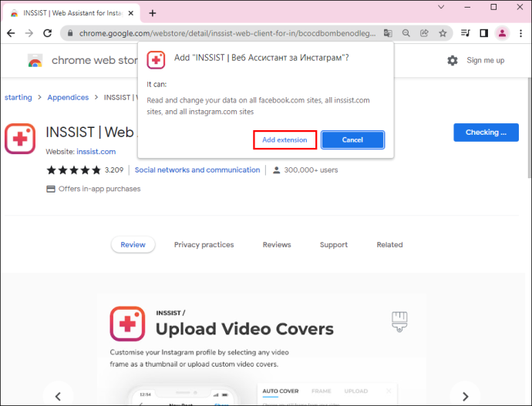
Task: Open a new browser tab
Action: point(153,13)
